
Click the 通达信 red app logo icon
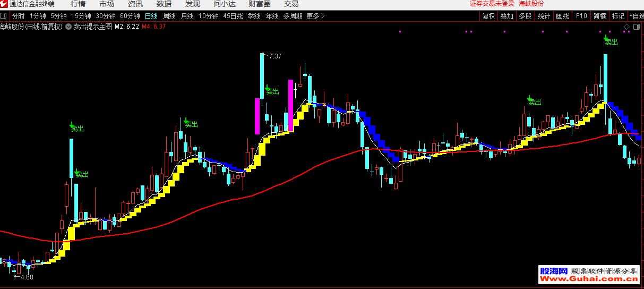tap(4, 4)
